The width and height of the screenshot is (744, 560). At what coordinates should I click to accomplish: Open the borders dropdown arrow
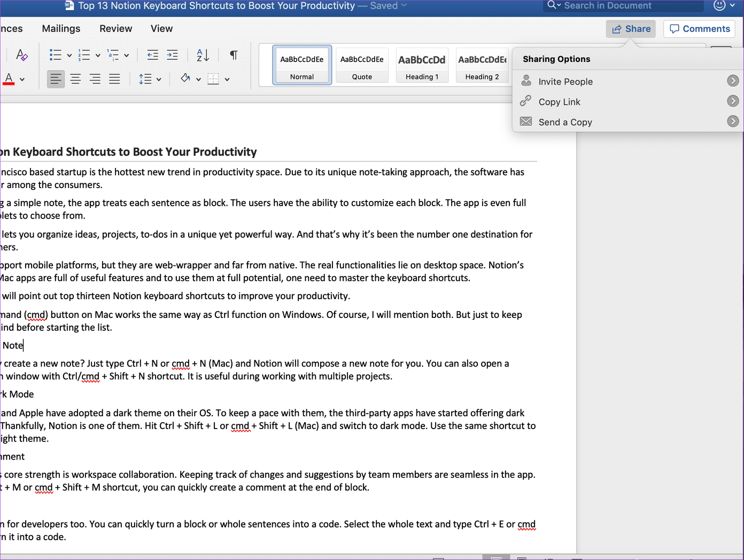227,79
